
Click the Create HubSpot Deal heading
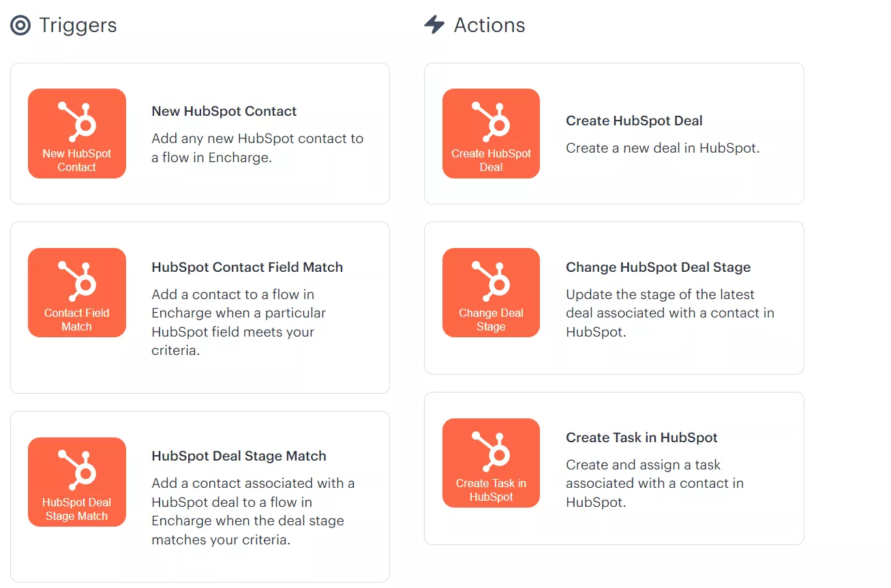634,121
